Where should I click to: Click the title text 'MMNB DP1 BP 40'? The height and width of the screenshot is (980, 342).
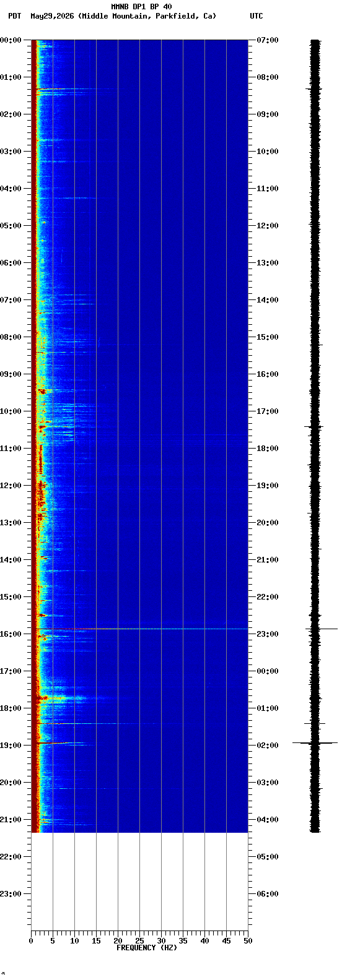[141, 7]
